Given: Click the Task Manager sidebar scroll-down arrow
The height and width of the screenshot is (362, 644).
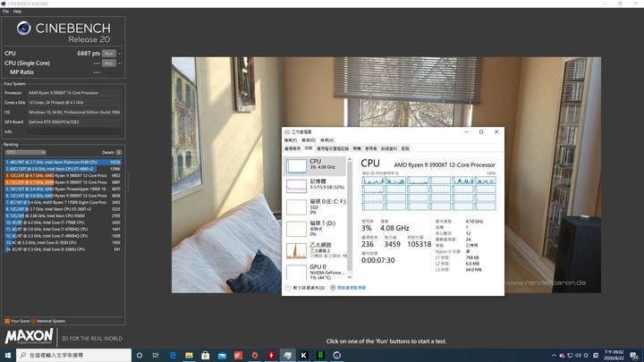Looking at the screenshot, I should (350, 277).
